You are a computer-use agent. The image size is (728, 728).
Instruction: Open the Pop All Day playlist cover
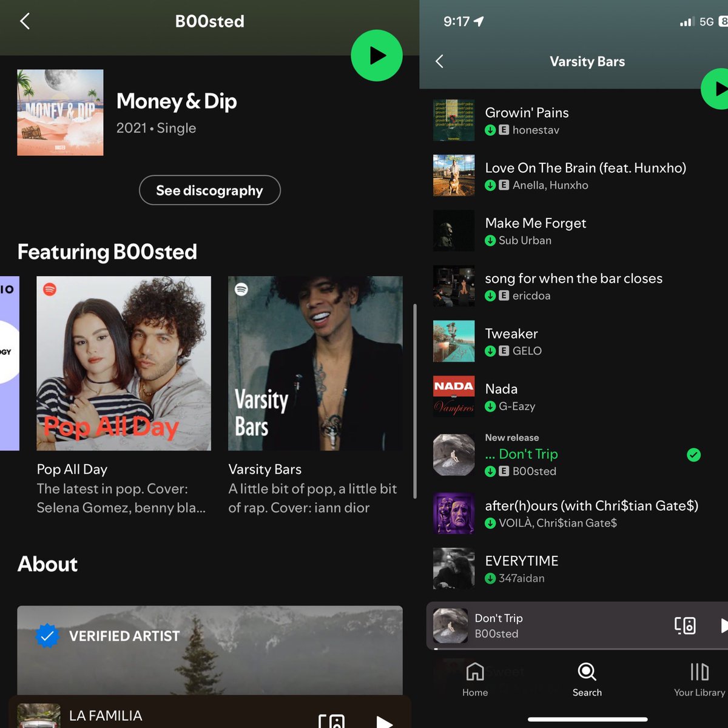pos(124,363)
